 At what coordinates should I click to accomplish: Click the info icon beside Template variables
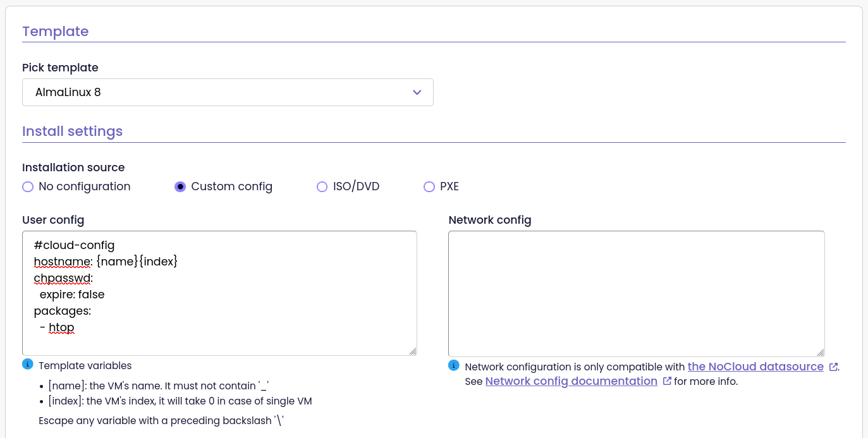[x=27, y=364]
